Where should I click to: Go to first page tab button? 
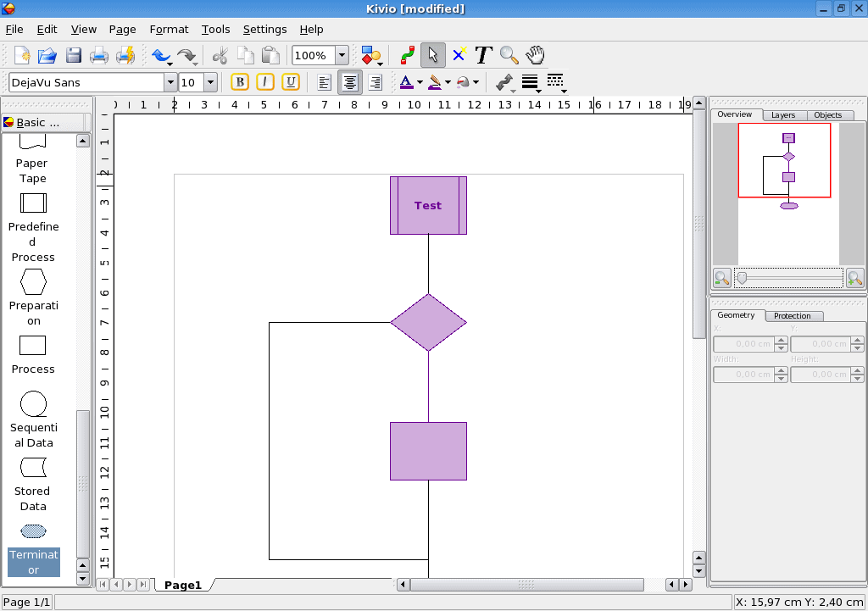(103, 585)
